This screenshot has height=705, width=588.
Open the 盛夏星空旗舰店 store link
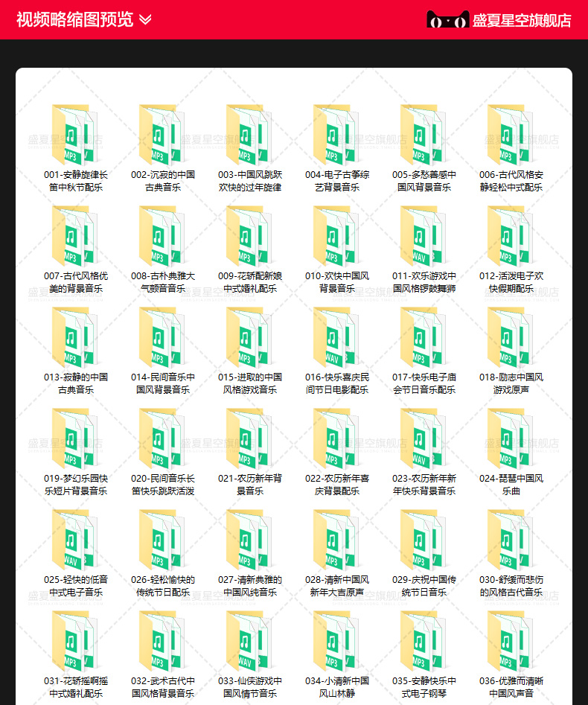click(x=522, y=20)
